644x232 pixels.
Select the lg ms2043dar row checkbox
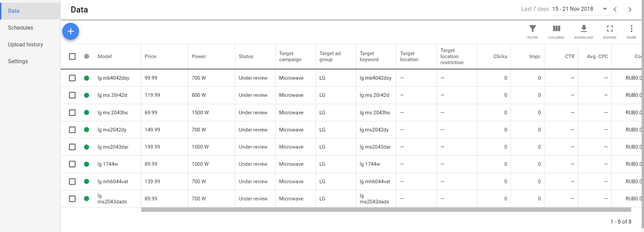point(72,147)
